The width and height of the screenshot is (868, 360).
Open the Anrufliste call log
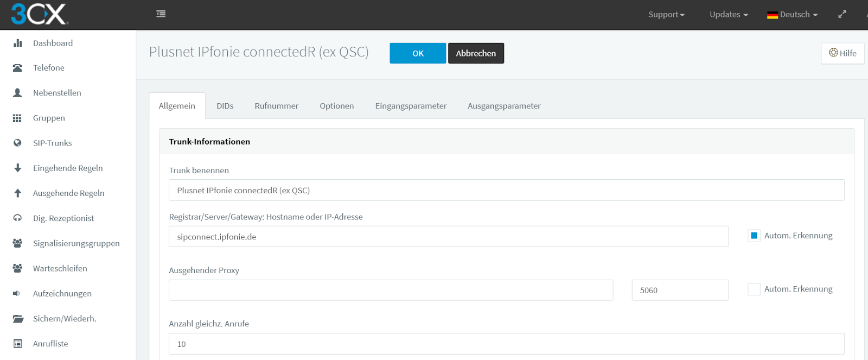point(50,344)
